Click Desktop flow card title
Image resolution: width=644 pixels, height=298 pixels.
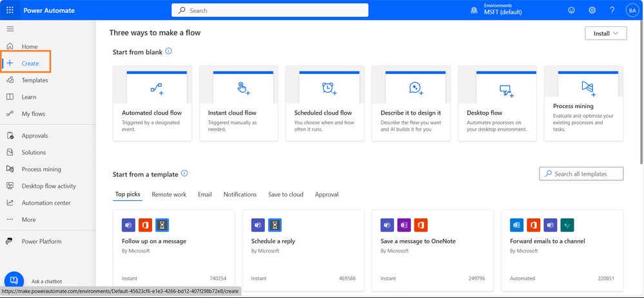(485, 113)
